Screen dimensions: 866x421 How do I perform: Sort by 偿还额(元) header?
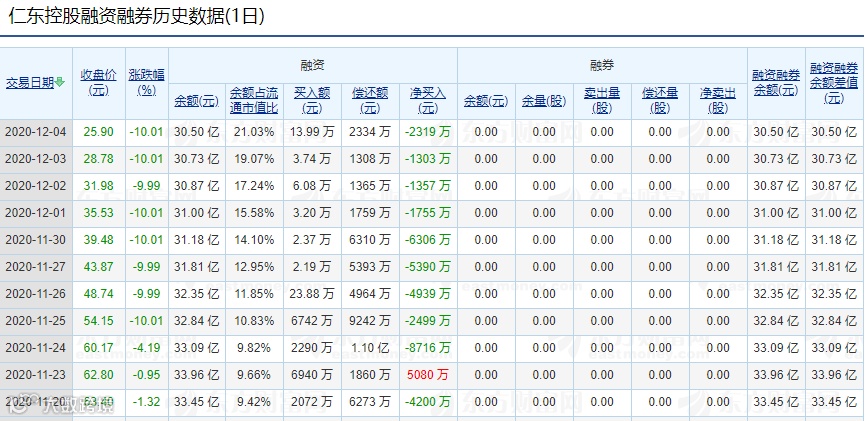(370, 101)
